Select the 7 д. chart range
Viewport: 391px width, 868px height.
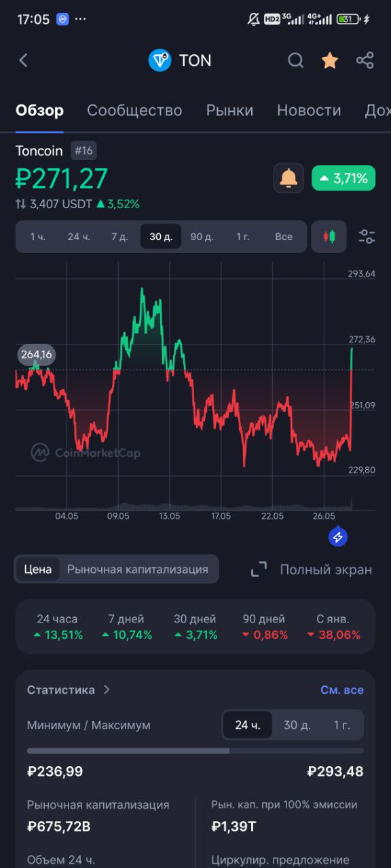coord(119,237)
